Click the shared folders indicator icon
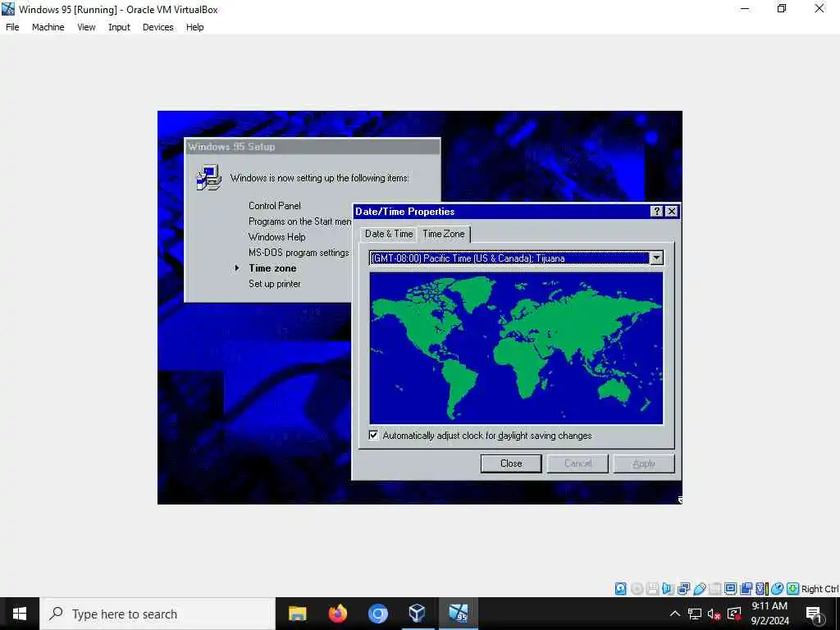Viewport: 840px width, 630px height. [x=714, y=589]
